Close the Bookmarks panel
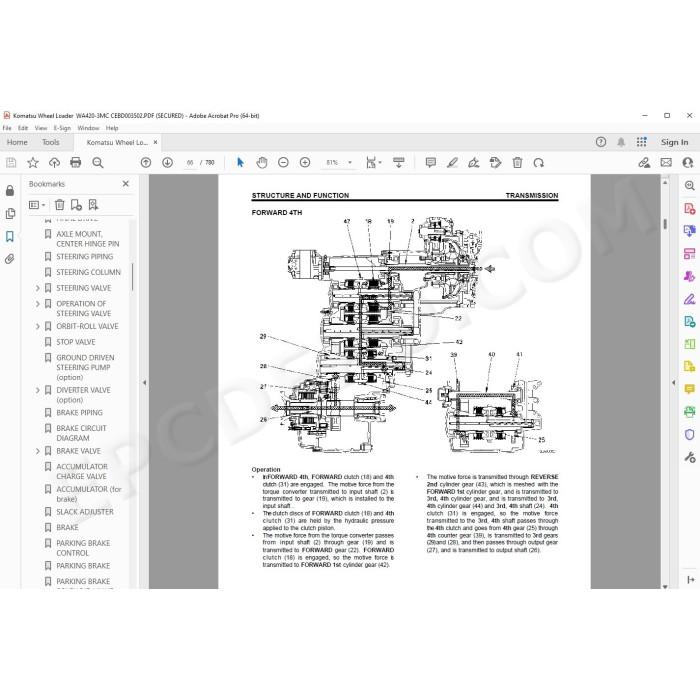The image size is (700, 700). pos(126,184)
